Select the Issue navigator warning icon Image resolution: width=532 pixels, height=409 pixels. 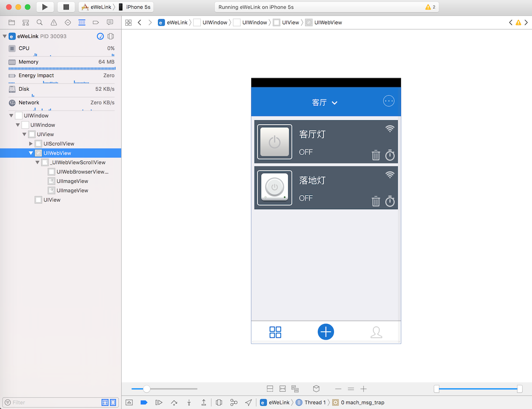pyautogui.click(x=53, y=22)
